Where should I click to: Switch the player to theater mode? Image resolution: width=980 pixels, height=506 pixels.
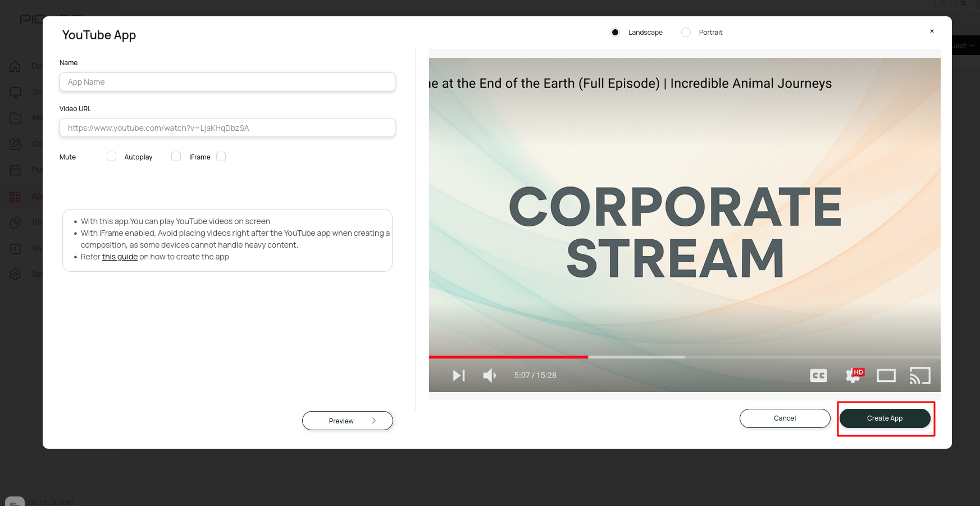tap(886, 375)
